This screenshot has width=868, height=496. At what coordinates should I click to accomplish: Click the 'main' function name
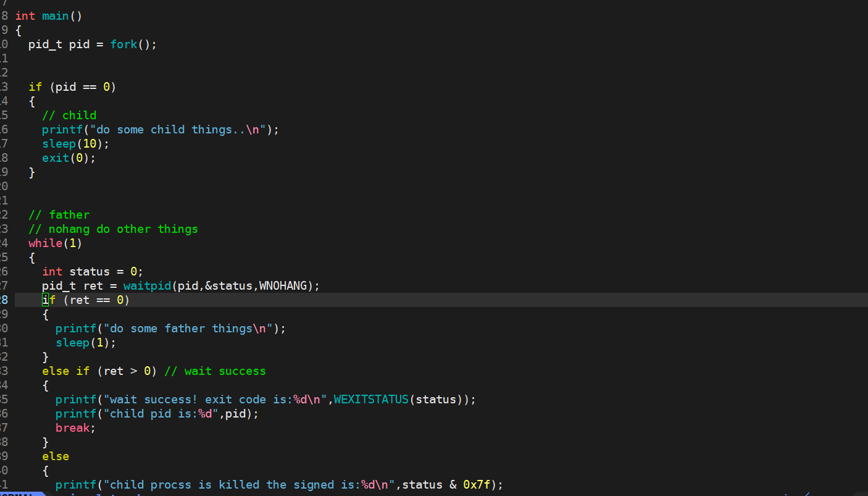(x=56, y=16)
